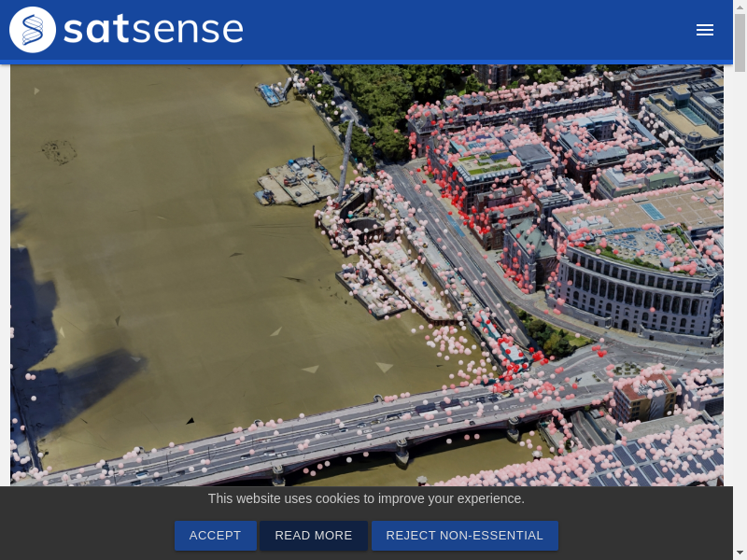
Task: Accept the website cookies
Action: coord(215,536)
